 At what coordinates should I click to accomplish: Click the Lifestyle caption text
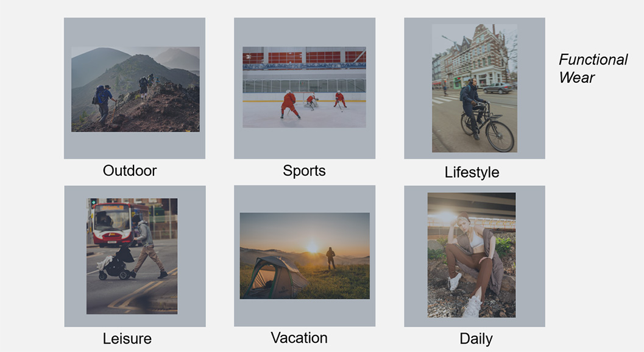472,172
